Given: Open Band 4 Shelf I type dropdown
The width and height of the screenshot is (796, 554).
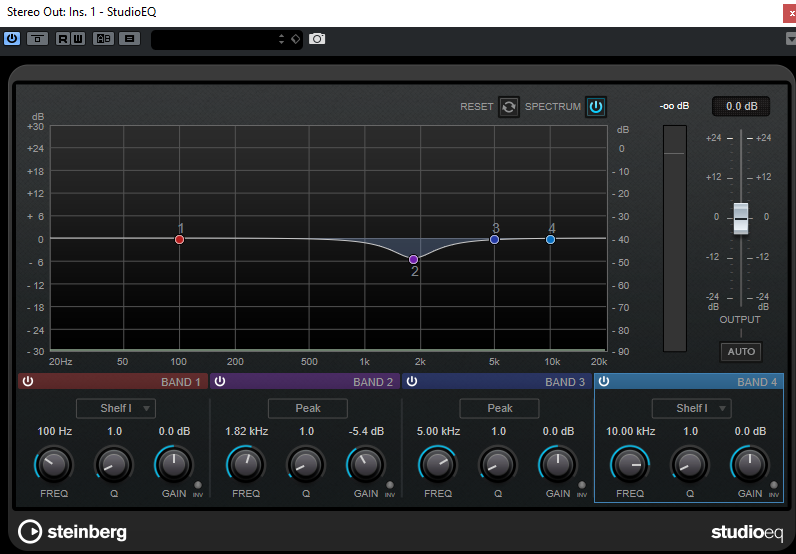Looking at the screenshot, I should click(691, 408).
